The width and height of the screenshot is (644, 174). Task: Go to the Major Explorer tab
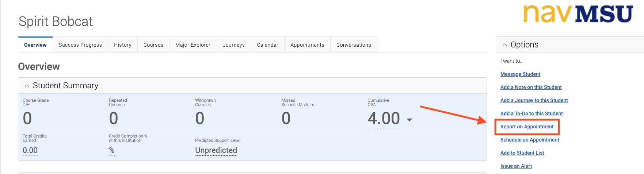click(193, 45)
